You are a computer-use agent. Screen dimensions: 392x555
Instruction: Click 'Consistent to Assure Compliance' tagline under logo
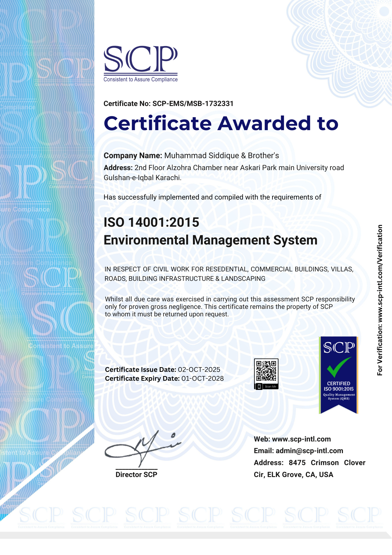pyautogui.click(x=141, y=79)
